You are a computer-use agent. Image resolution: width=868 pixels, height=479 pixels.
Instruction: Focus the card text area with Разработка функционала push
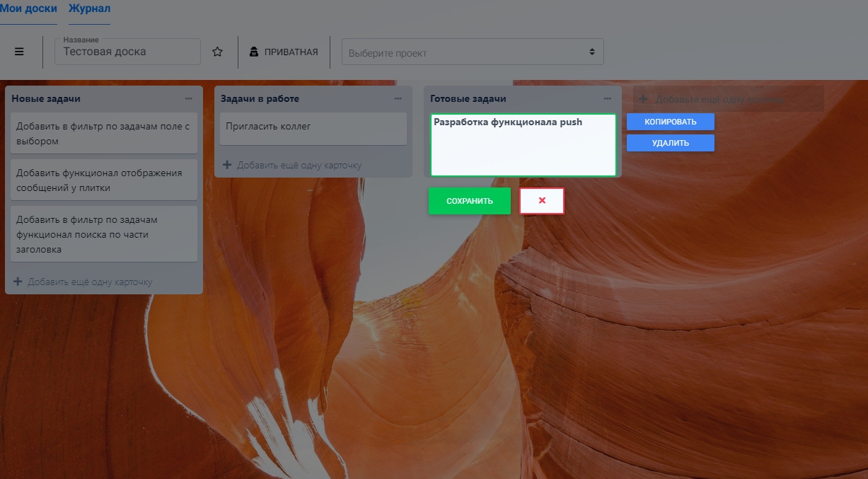pyautogui.click(x=523, y=145)
